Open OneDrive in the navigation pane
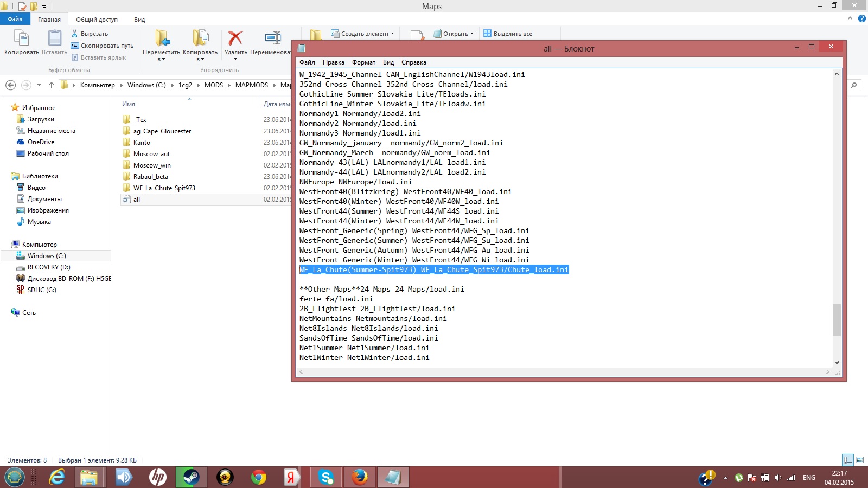Screen dimensions: 868x488 [41, 142]
